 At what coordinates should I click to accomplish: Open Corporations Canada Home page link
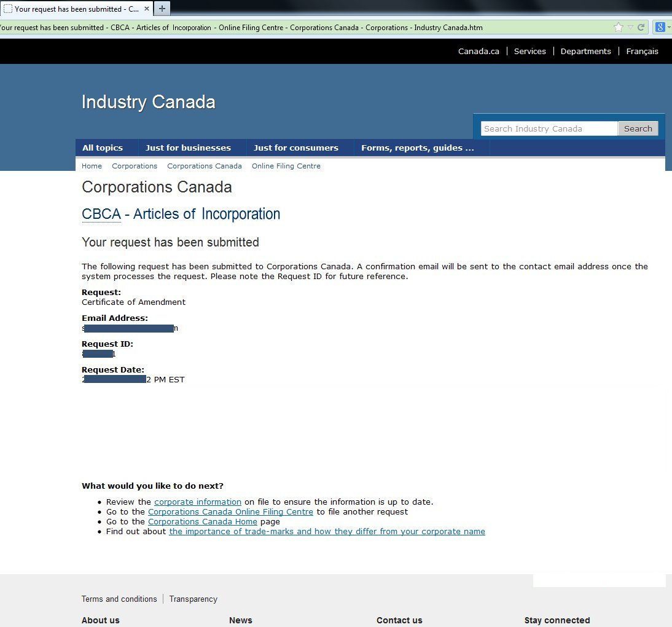click(203, 521)
